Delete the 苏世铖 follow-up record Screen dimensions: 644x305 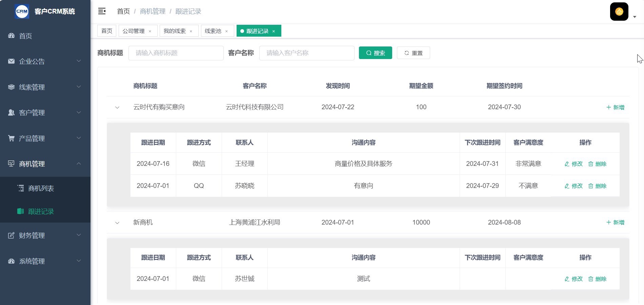point(597,279)
